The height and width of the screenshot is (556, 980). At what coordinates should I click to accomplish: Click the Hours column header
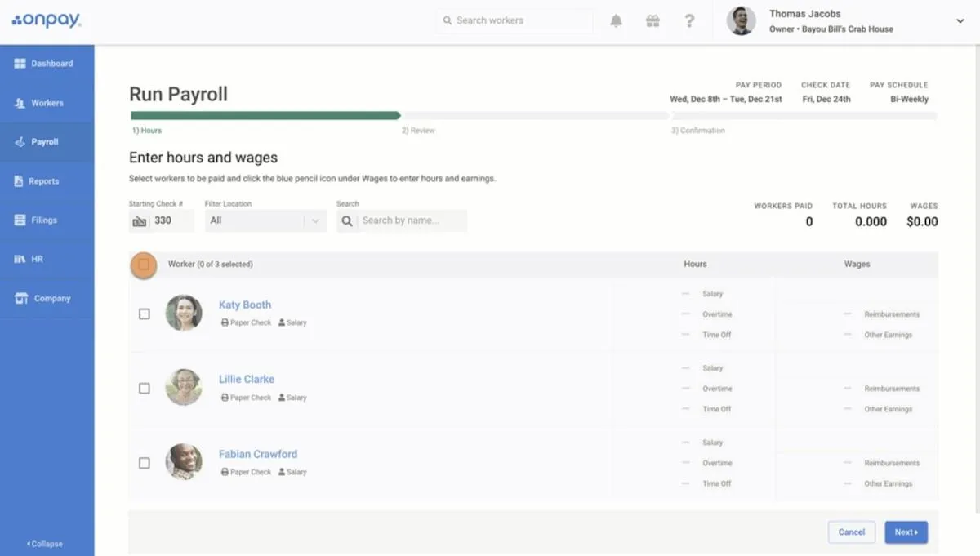(x=695, y=265)
